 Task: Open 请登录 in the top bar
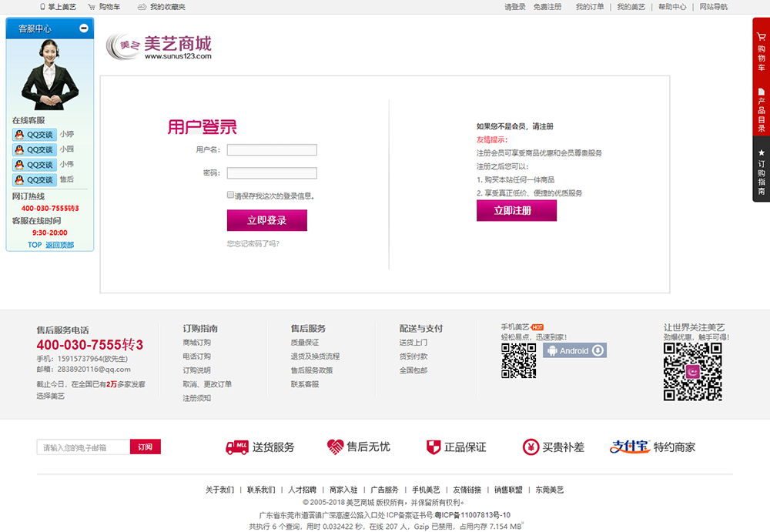(x=514, y=7)
